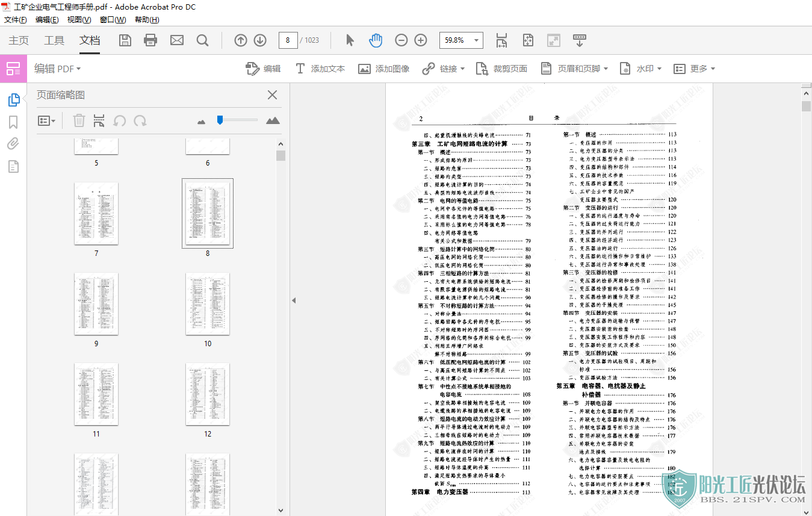The height and width of the screenshot is (516, 812).
Task: Collapse the left pane splitter arrow
Action: coord(294,300)
